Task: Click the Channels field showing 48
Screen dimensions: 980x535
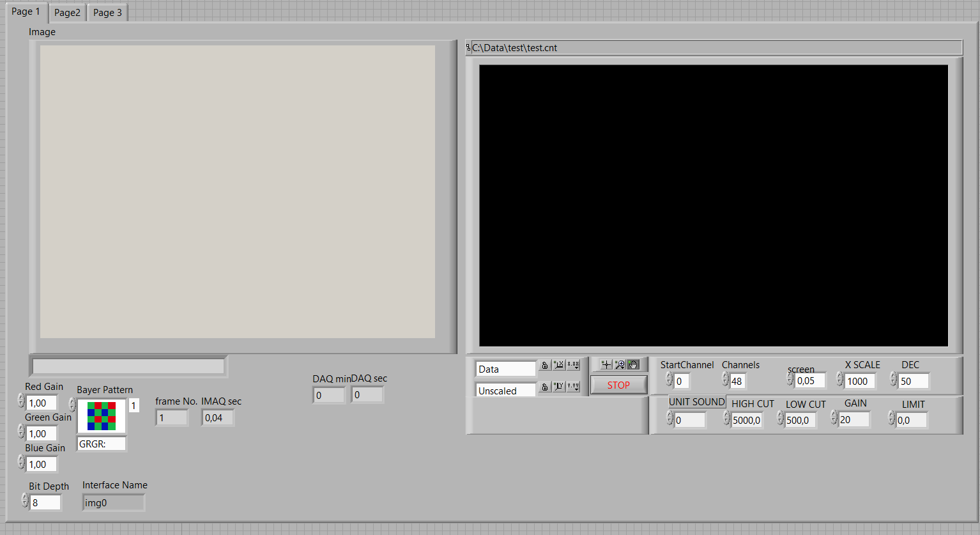Action: pos(738,381)
